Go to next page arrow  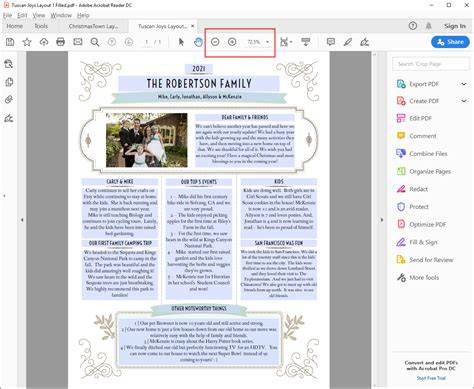pos(129,42)
